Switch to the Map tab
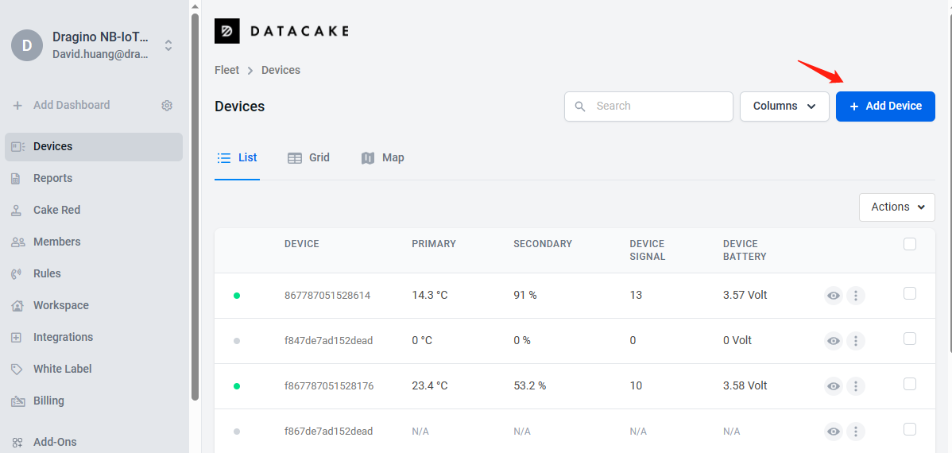 382,158
